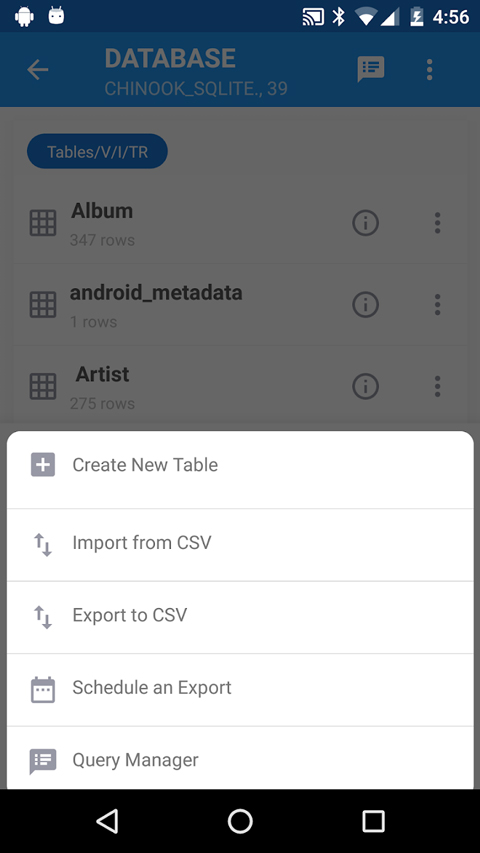The height and width of the screenshot is (853, 480).
Task: Choose Schedule an Export
Action: tap(240, 690)
